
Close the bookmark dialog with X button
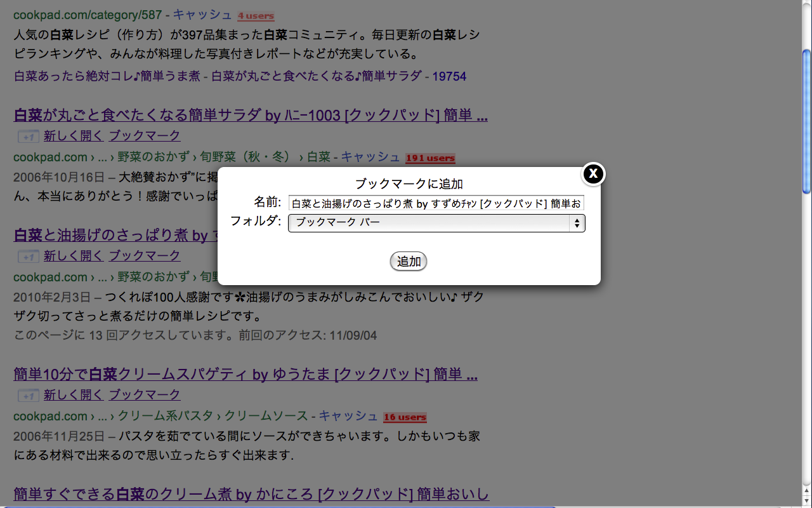(593, 173)
